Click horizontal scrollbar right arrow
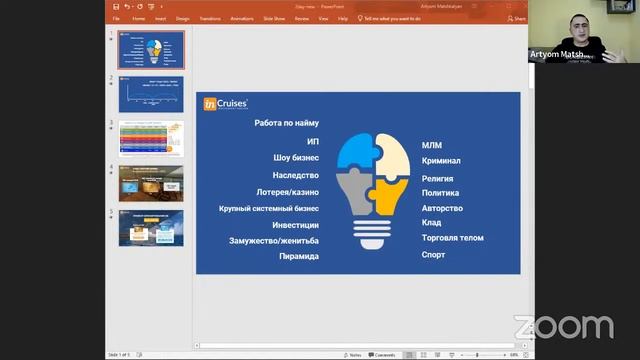This screenshot has width=640, height=360. 524,346
